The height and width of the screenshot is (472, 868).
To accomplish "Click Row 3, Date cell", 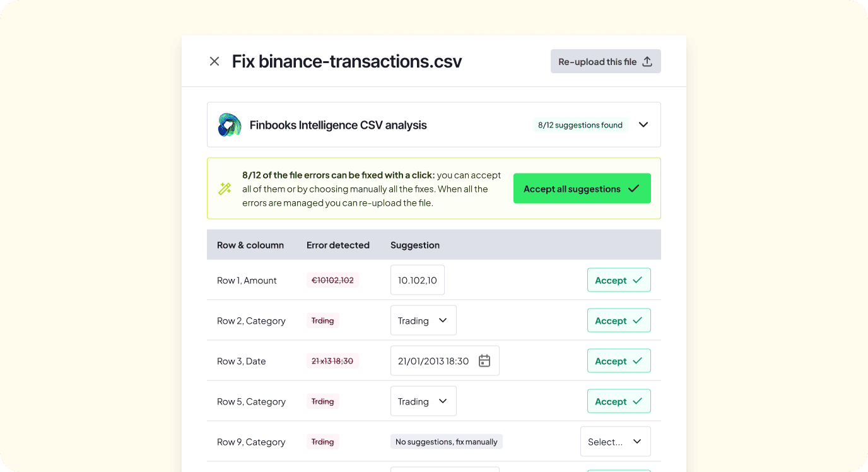I will 242,361.
